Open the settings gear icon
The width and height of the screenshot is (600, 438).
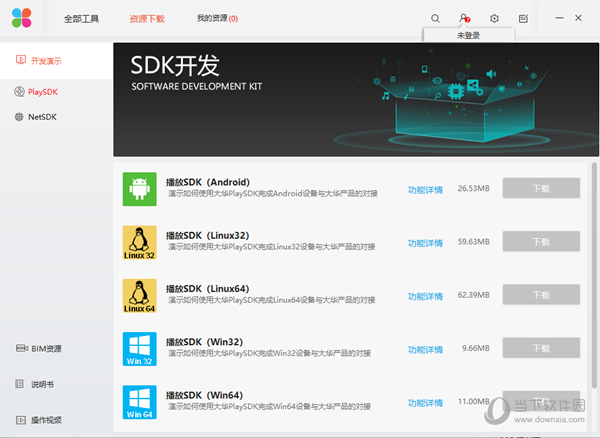[494, 18]
